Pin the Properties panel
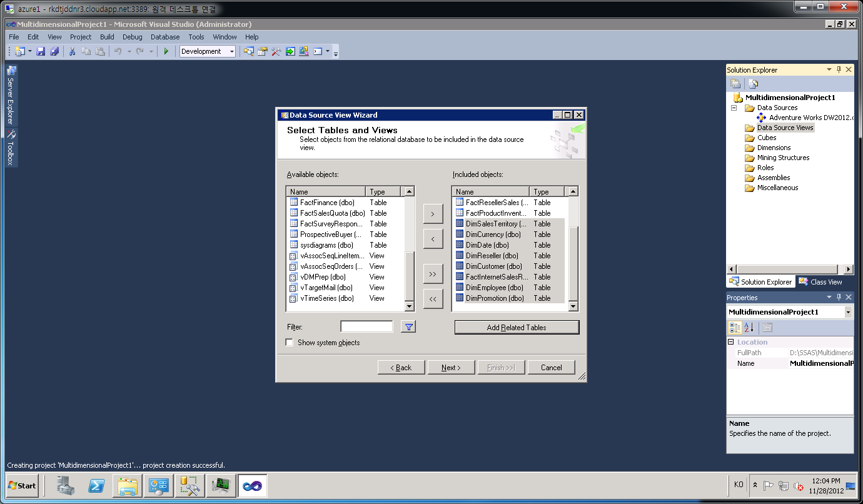 click(839, 298)
